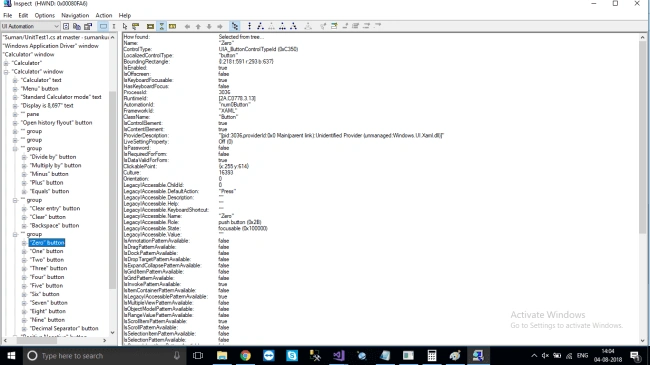Select the "Multiply by" button tree item
This screenshot has height=365, width=650.
pyautogui.click(x=55, y=165)
